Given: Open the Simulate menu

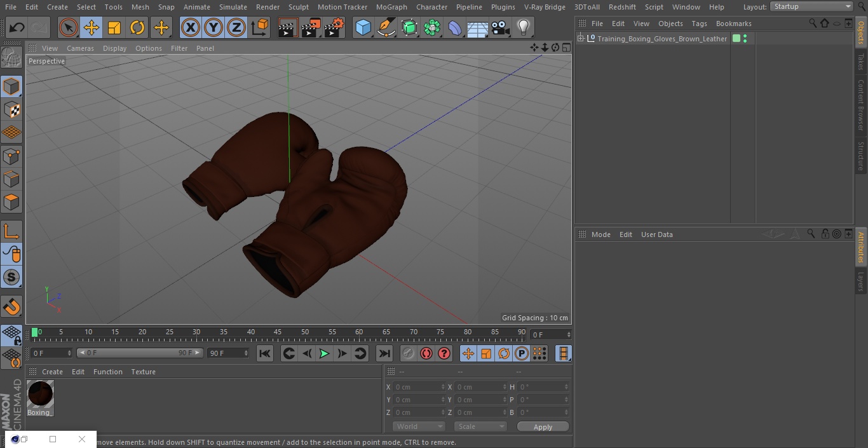Looking at the screenshot, I should [233, 7].
